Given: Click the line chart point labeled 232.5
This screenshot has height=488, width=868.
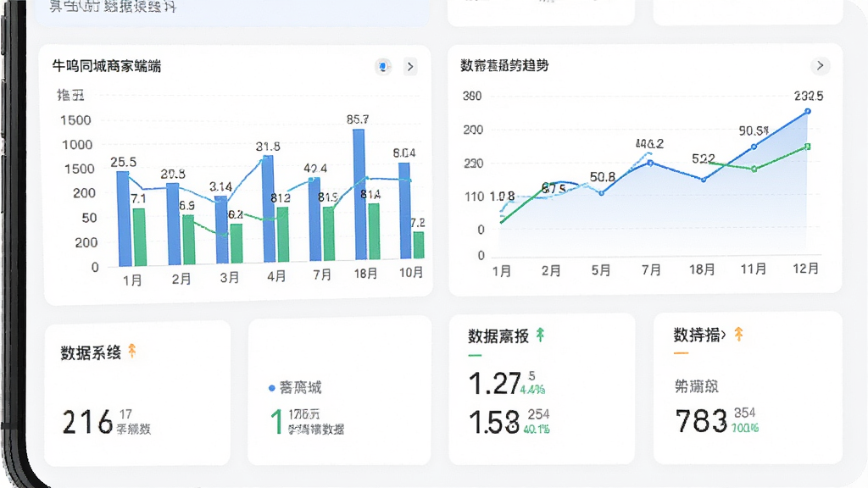Looking at the screenshot, I should coord(808,111).
